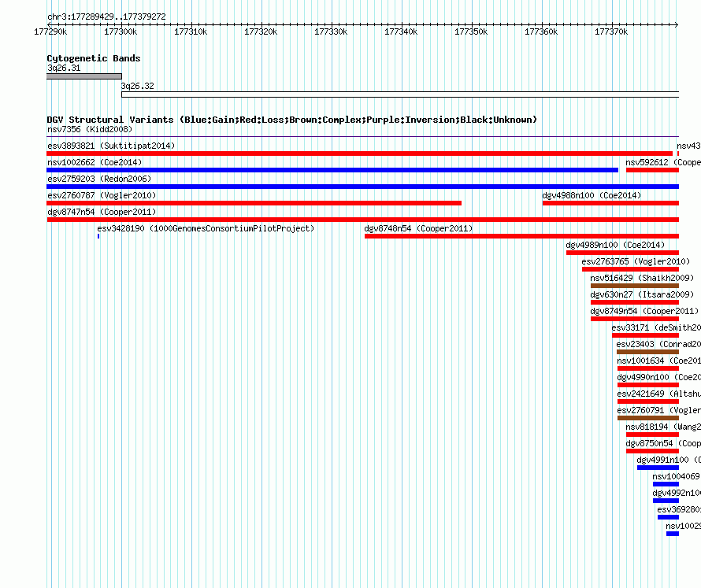
Task: Open the esv3893821 (Suktitipat2014) variant
Action: [111, 146]
